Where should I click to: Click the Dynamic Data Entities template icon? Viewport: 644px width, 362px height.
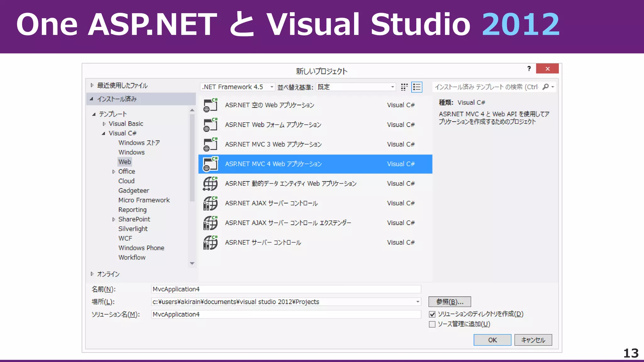click(x=210, y=184)
